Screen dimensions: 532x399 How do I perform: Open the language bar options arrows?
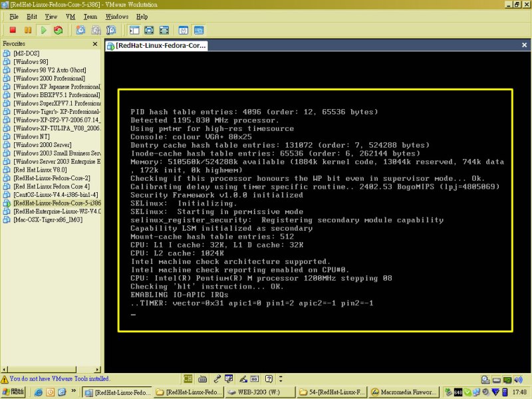coord(281,378)
